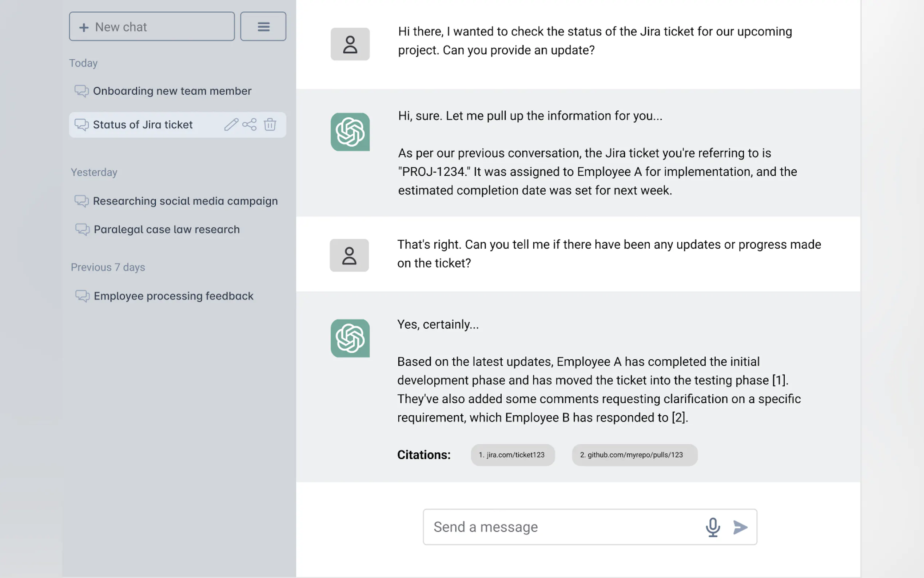Click the microphone voice input icon

point(712,527)
